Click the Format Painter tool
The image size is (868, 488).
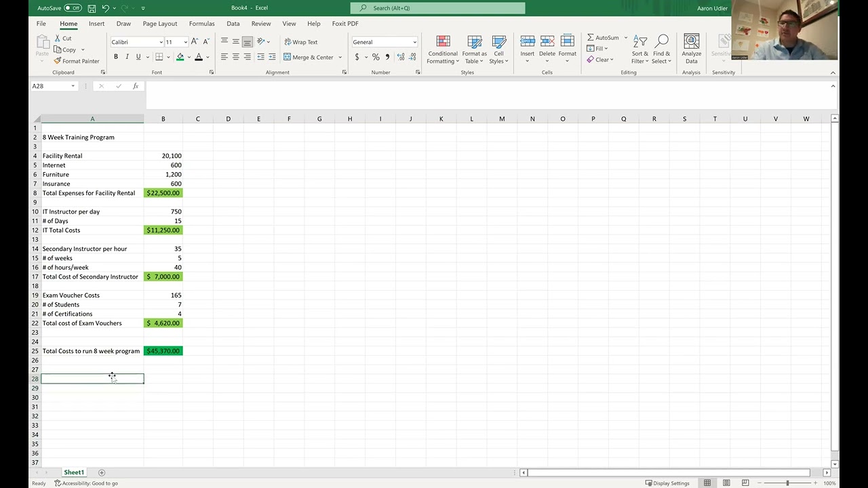pos(76,61)
